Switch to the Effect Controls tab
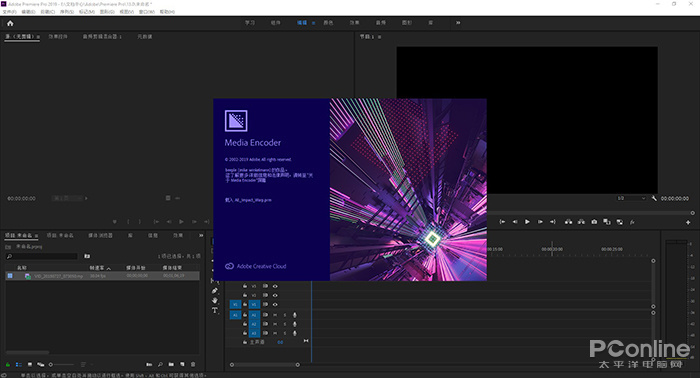 pyautogui.click(x=58, y=37)
